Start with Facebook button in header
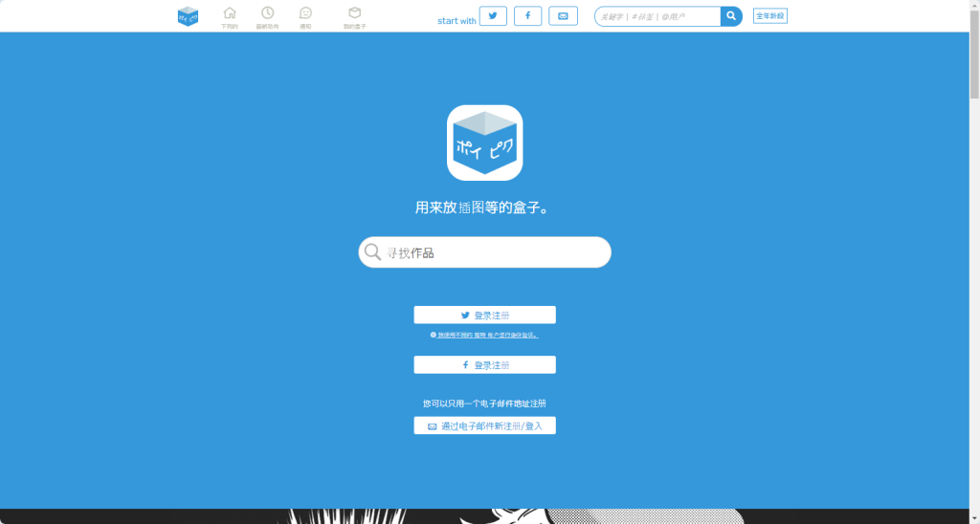Screen dimensions: 980x524 tap(527, 15)
